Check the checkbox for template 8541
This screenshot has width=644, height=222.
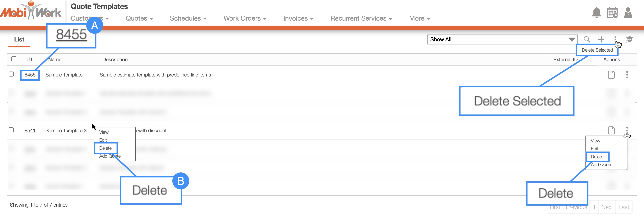pyautogui.click(x=11, y=130)
